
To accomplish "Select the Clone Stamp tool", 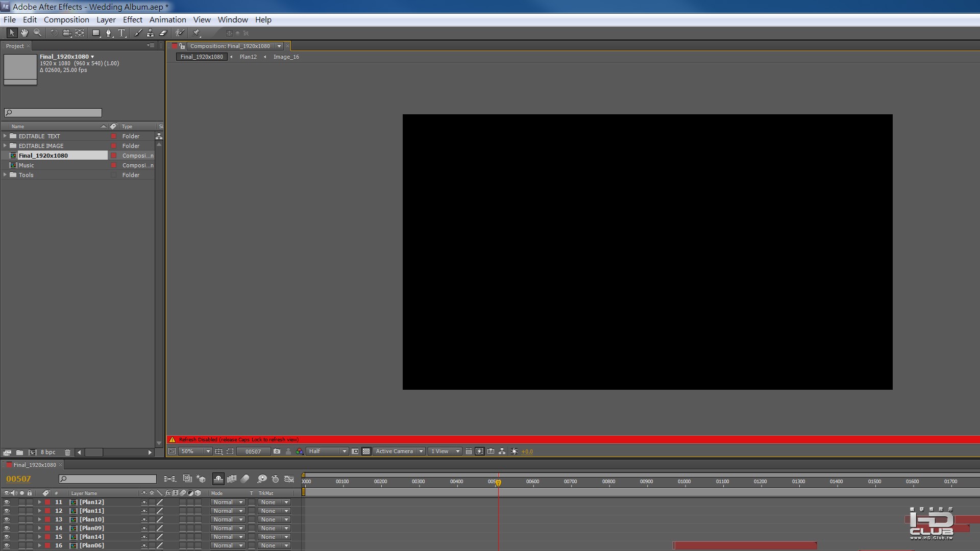I will click(150, 33).
